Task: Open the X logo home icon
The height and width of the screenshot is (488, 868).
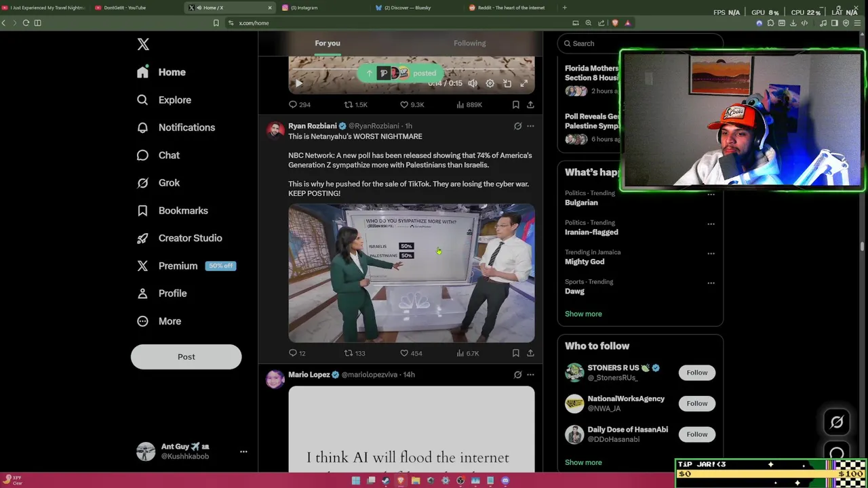Action: point(143,44)
